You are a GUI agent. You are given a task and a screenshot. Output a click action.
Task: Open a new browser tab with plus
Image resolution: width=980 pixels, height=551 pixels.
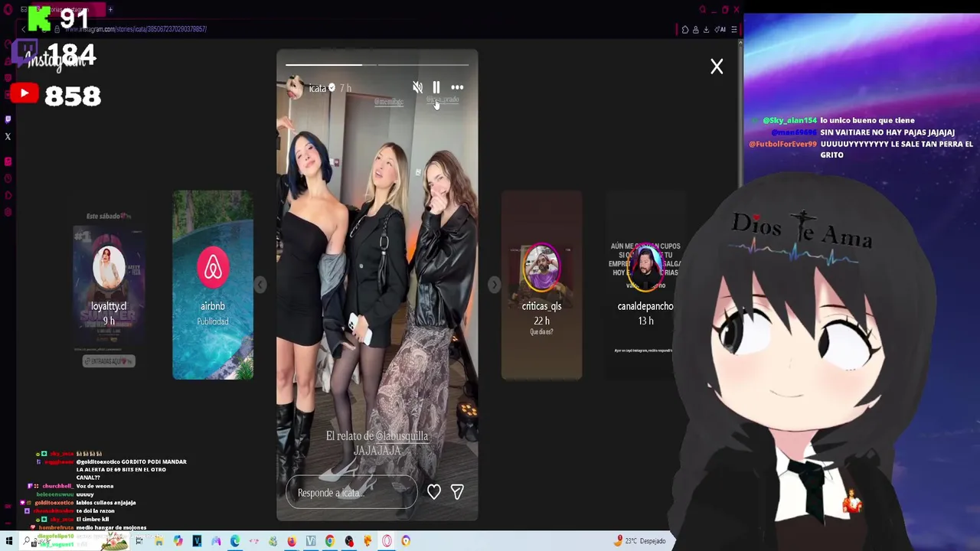click(110, 10)
